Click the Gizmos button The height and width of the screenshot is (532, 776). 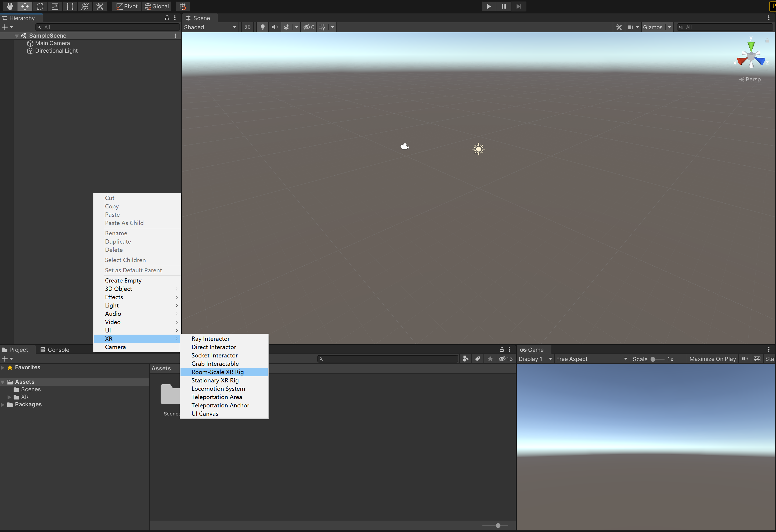(652, 27)
